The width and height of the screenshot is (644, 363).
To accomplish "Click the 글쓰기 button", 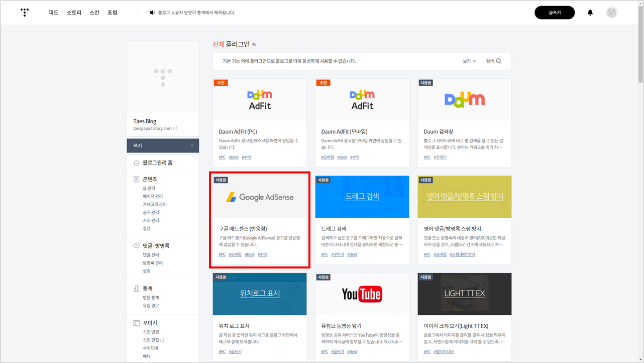I will (x=555, y=13).
